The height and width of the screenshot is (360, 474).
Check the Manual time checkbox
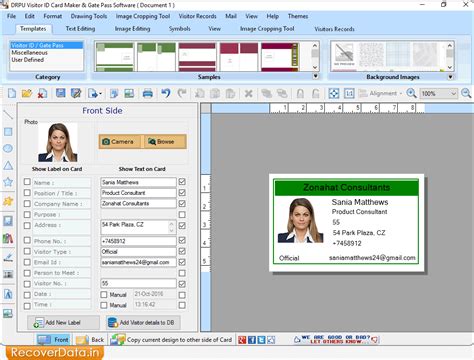pos(104,305)
